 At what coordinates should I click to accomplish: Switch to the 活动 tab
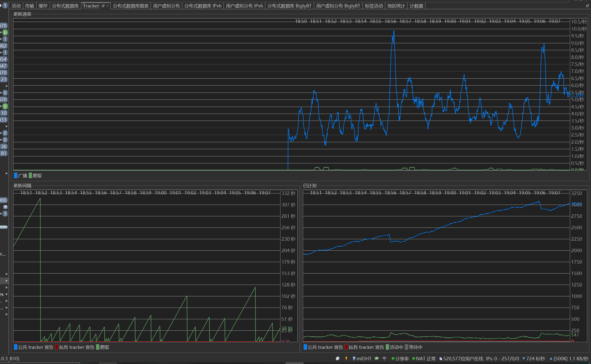coord(16,6)
